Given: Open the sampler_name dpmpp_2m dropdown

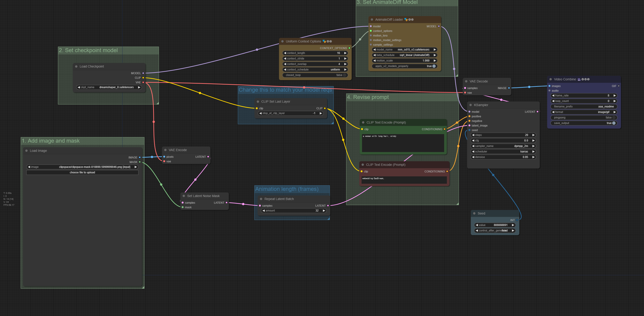Looking at the screenshot, I should point(503,146).
